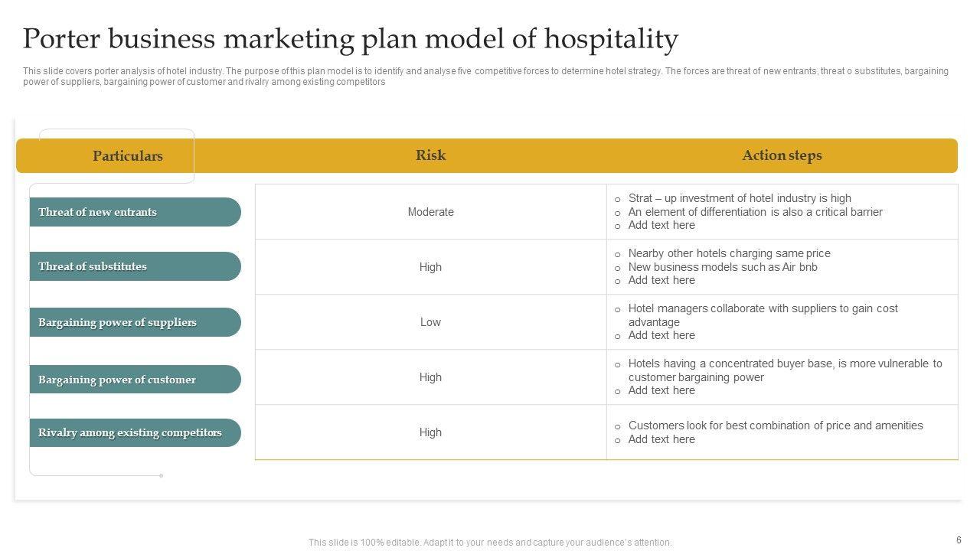
Task: Click the Air bnb business models bullet
Action: point(723,267)
